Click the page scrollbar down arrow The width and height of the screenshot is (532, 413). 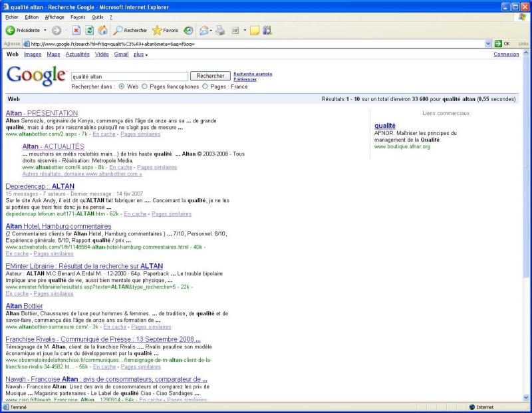(526, 398)
